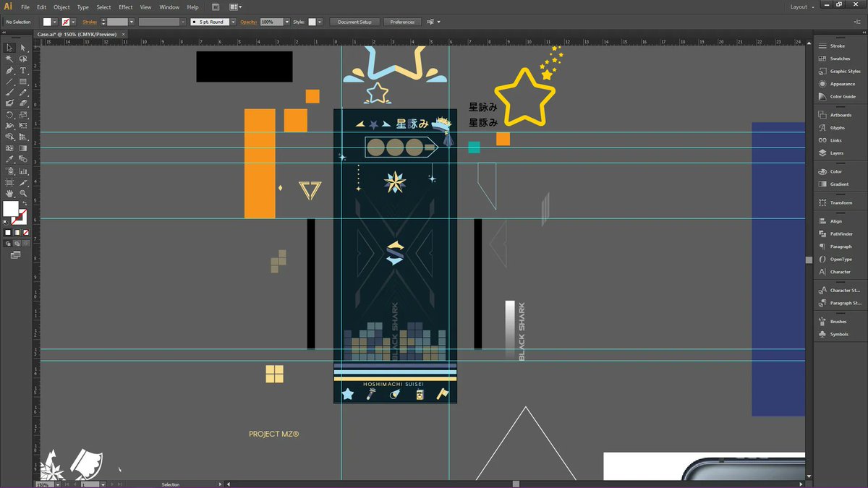Select the Type tool

click(23, 71)
